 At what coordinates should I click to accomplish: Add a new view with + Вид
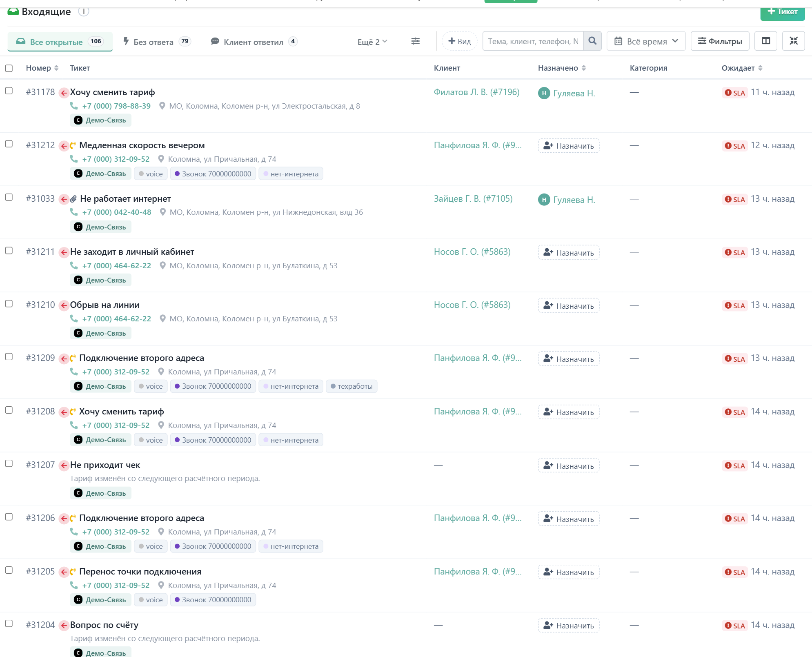(x=459, y=41)
